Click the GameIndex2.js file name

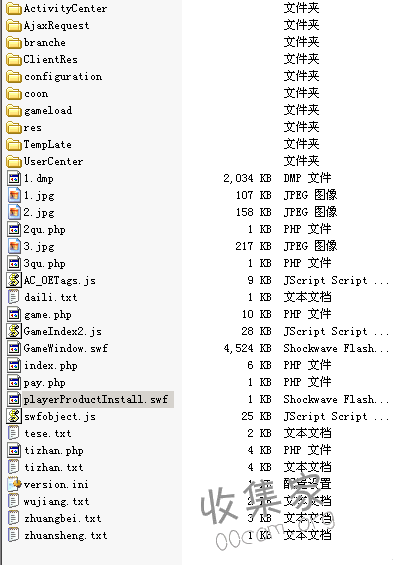63,332
